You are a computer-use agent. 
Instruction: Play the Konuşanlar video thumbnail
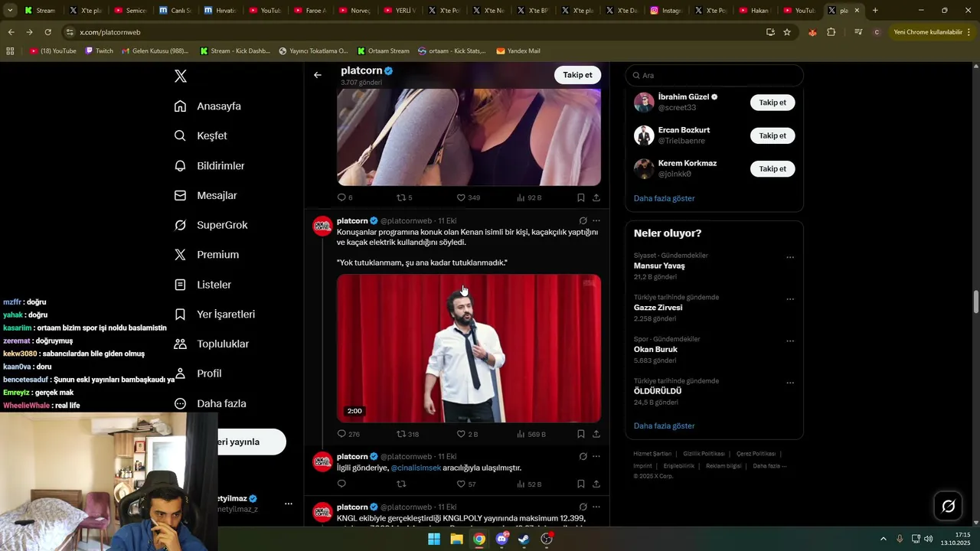tap(469, 348)
